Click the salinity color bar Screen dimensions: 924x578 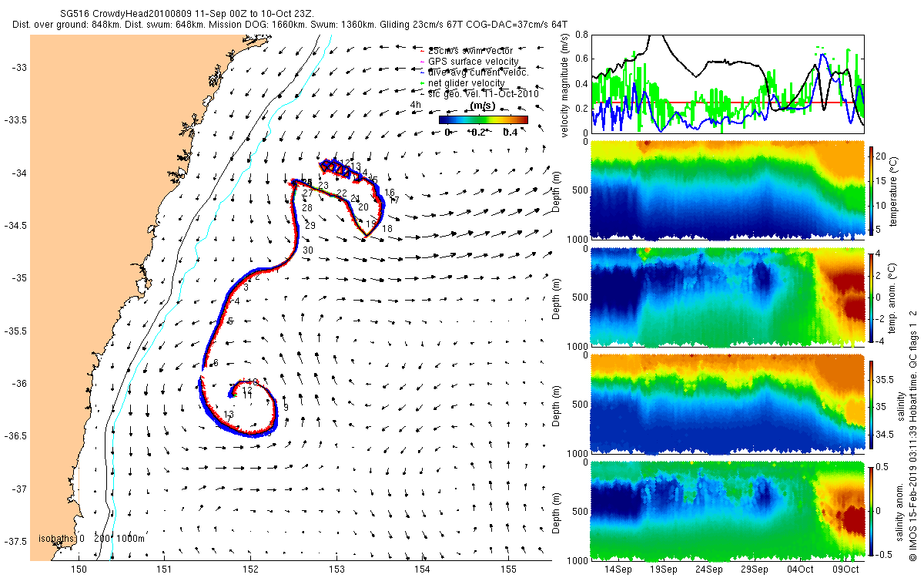[872, 403]
